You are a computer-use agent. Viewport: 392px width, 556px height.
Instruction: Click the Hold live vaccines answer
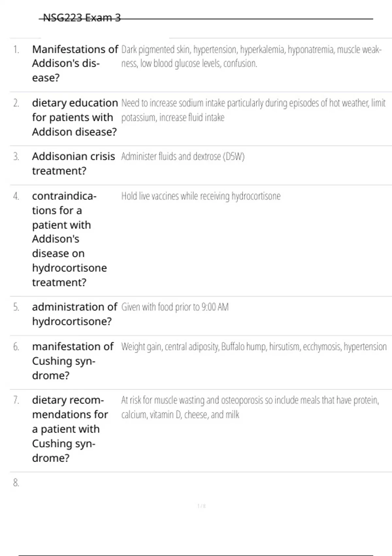tap(201, 196)
